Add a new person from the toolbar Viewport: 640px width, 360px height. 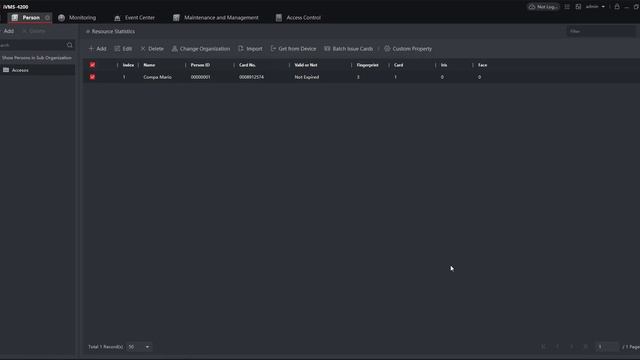coord(98,49)
